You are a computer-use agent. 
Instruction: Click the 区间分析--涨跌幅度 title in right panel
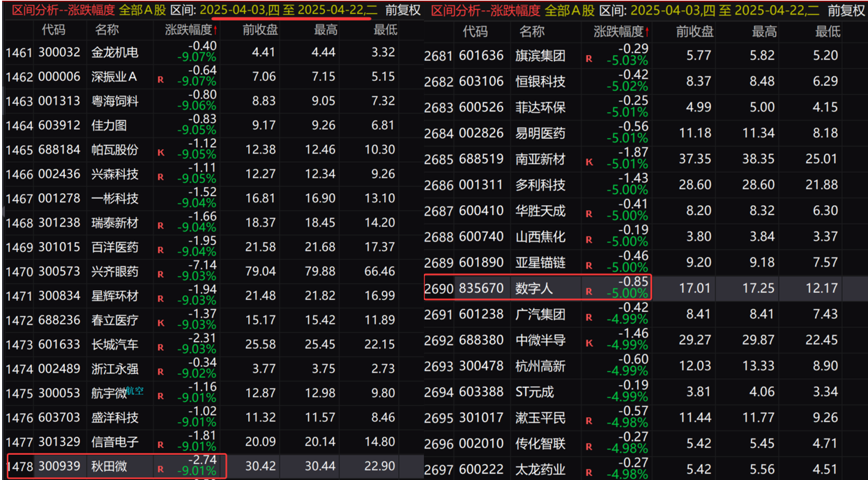485,10
